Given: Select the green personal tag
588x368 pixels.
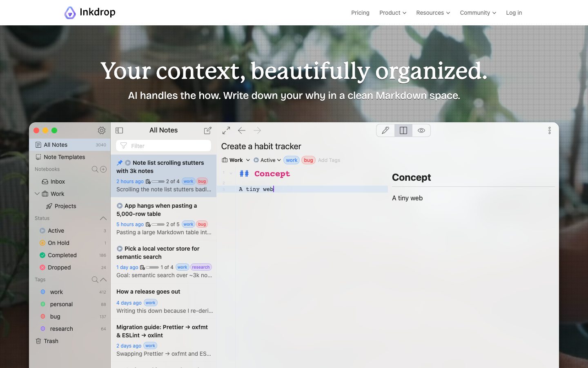Looking at the screenshot, I should pyautogui.click(x=70, y=304).
